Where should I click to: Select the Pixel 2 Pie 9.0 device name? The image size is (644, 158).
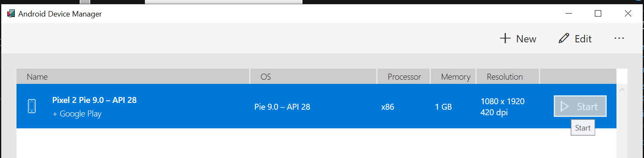[94, 100]
